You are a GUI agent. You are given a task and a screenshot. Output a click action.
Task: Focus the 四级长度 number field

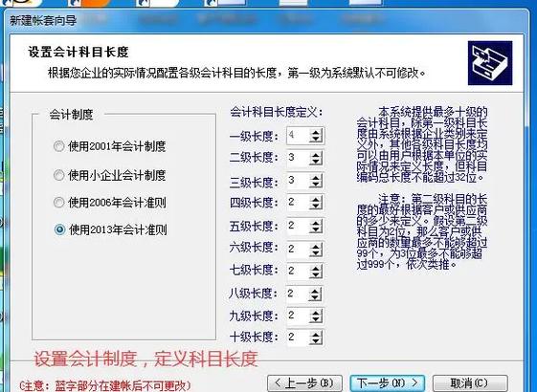point(298,203)
